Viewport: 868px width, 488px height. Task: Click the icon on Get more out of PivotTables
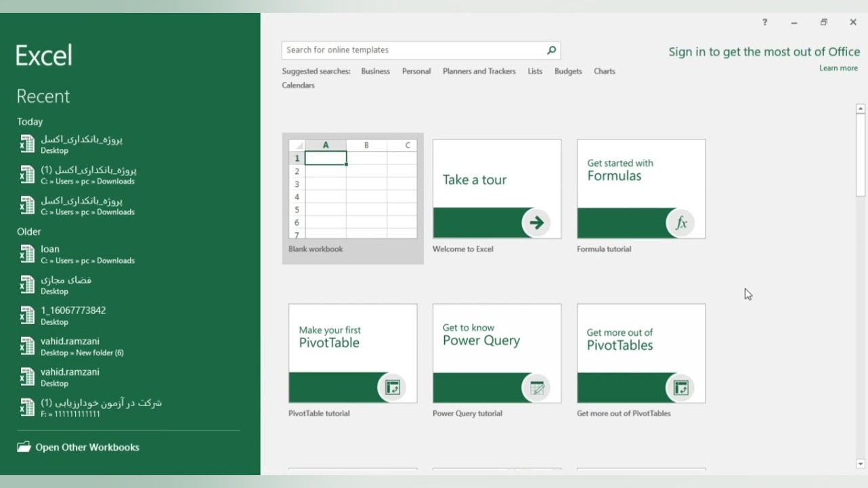[680, 387]
